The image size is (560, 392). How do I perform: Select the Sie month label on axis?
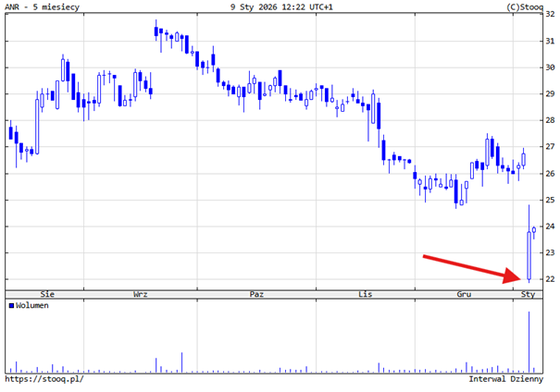coord(34,293)
